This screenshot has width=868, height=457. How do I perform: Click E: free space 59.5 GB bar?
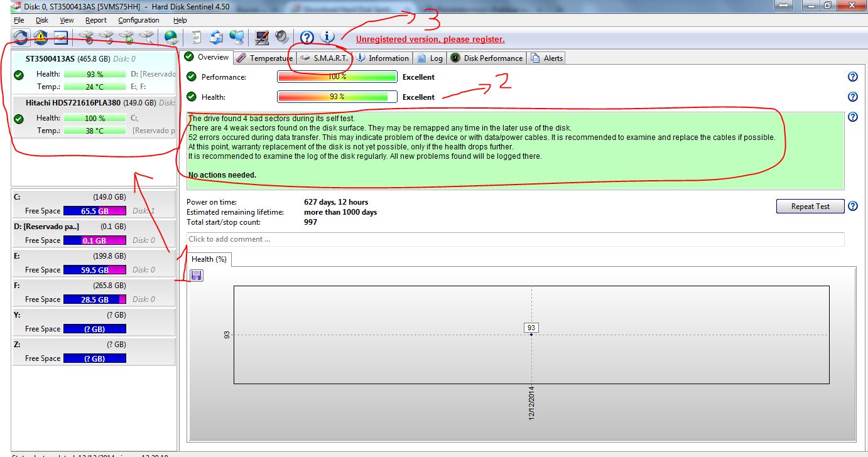coord(95,270)
